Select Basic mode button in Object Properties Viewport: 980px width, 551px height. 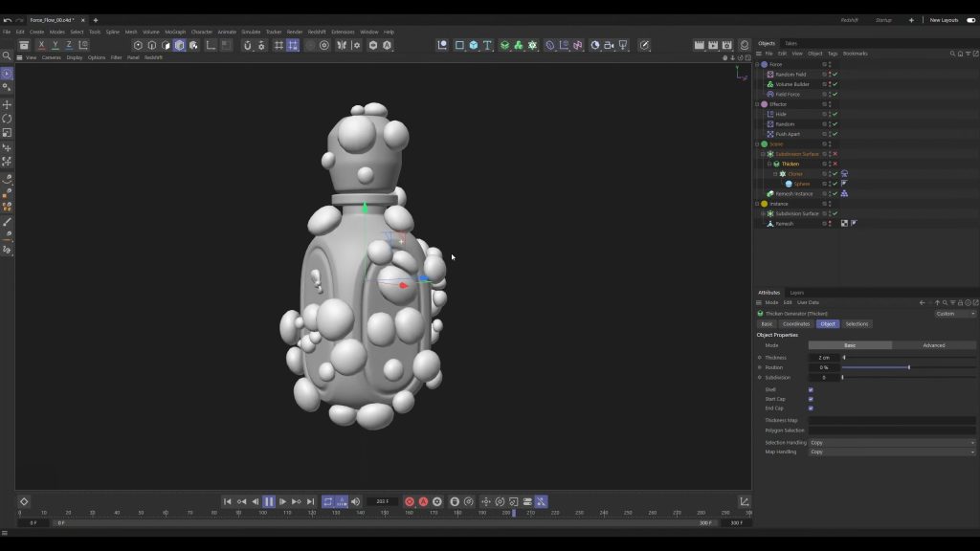(x=850, y=345)
